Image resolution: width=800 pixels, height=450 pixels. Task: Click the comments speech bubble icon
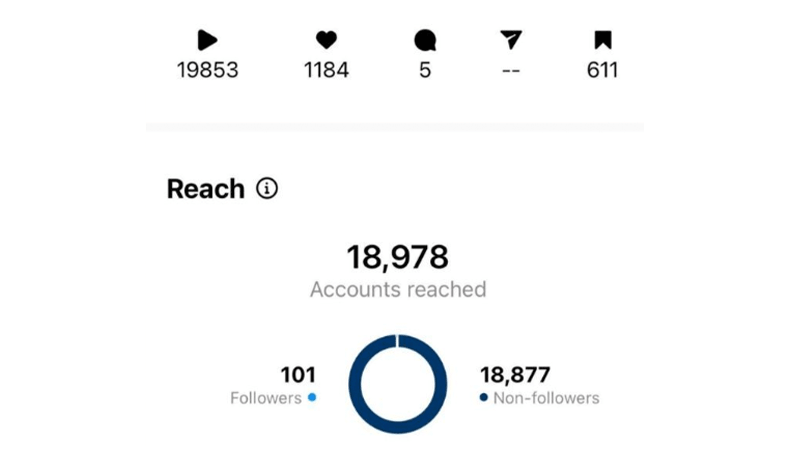[x=425, y=40]
